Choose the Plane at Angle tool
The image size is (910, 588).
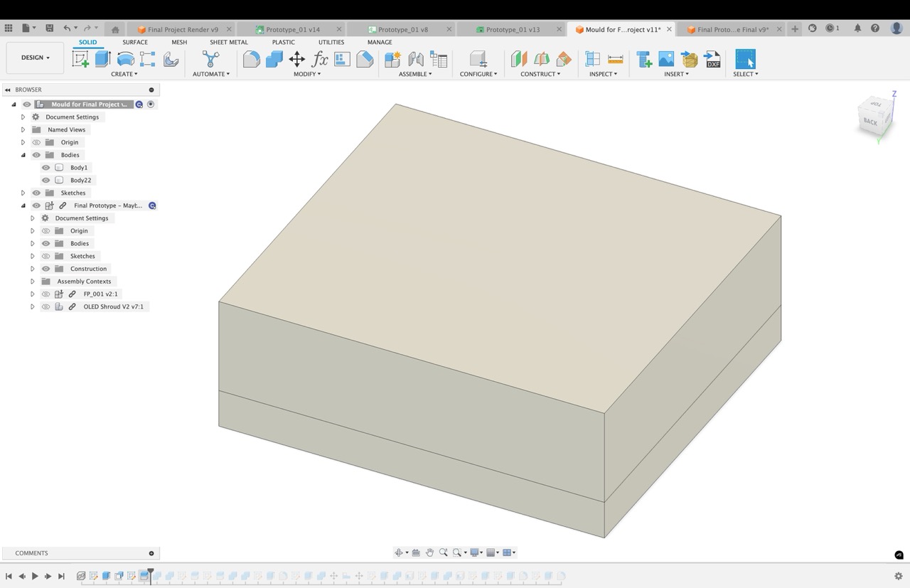point(542,59)
